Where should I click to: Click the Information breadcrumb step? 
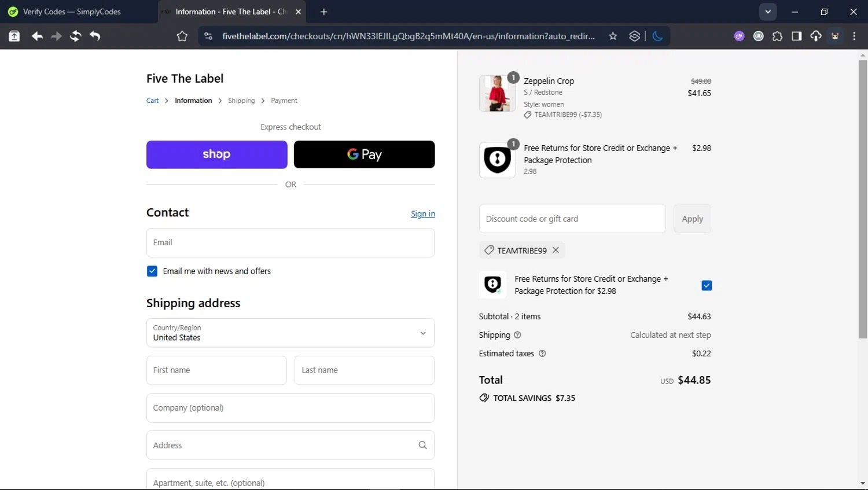(193, 101)
